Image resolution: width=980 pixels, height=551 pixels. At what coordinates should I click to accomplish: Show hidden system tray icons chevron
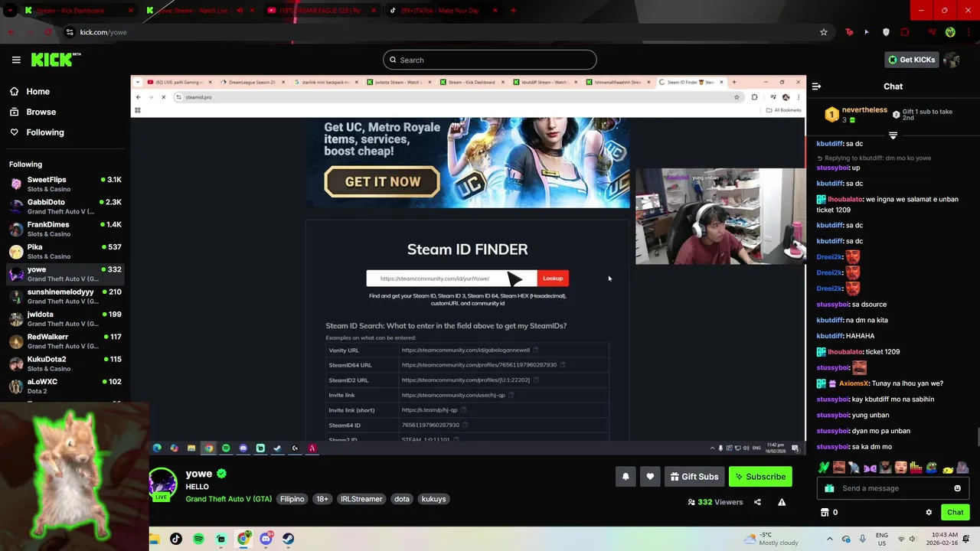click(830, 539)
